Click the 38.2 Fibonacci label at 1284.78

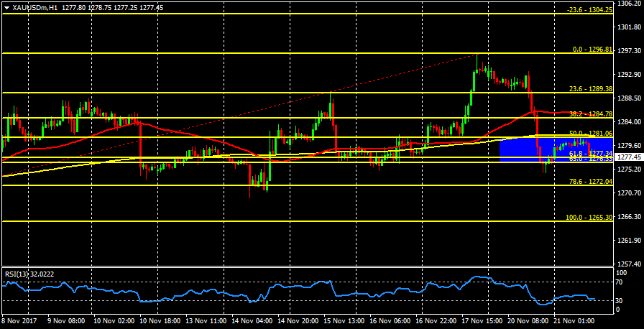pyautogui.click(x=590, y=114)
